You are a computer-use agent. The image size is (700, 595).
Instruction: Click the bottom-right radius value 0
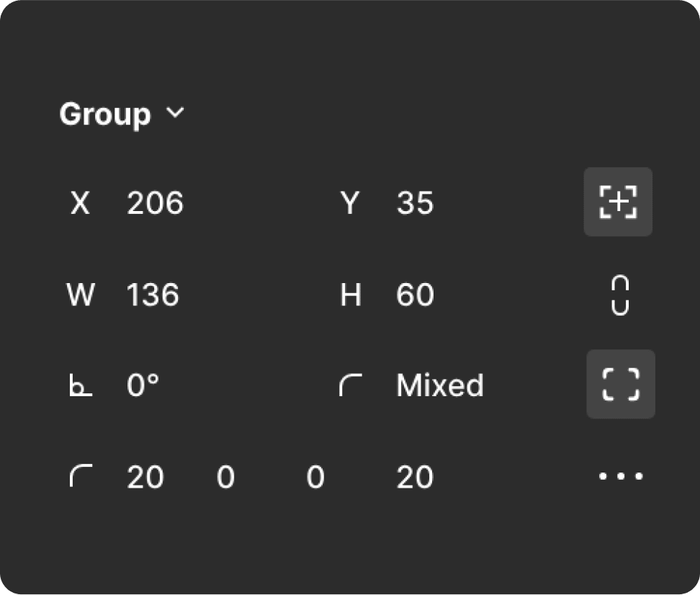[x=315, y=477]
